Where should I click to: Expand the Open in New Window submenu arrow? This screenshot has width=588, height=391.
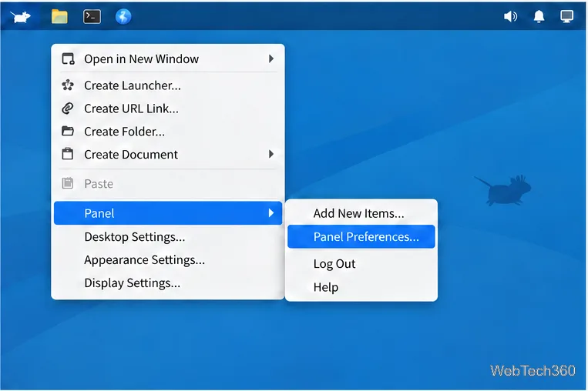pyautogui.click(x=271, y=58)
